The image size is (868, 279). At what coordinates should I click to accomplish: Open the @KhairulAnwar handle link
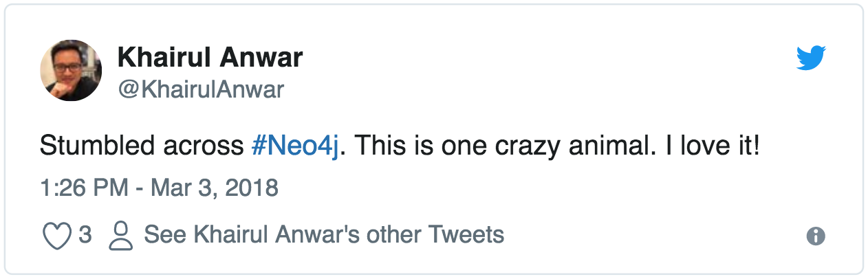[x=200, y=89]
